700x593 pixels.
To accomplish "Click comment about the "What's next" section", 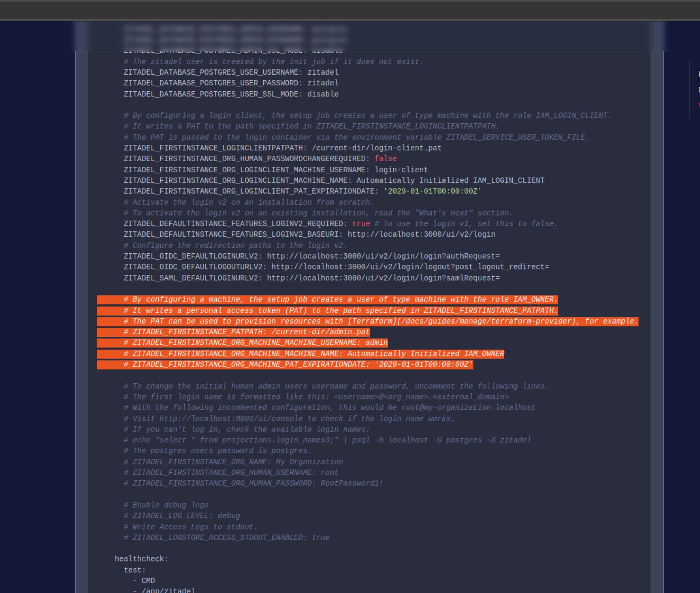I will [318, 213].
